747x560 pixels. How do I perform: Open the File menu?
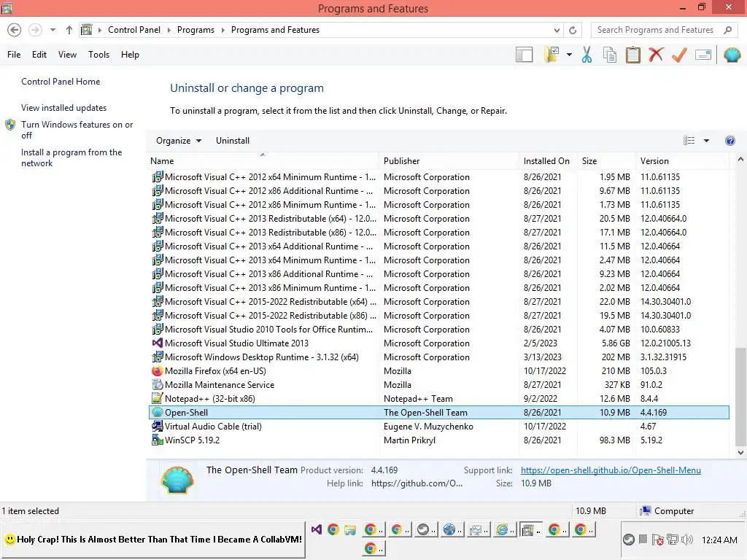(x=14, y=55)
